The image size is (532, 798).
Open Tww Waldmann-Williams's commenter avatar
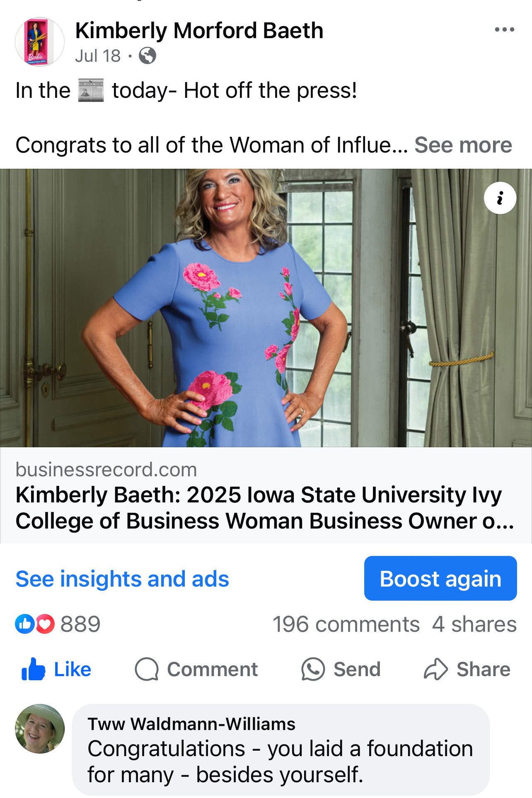(40, 728)
